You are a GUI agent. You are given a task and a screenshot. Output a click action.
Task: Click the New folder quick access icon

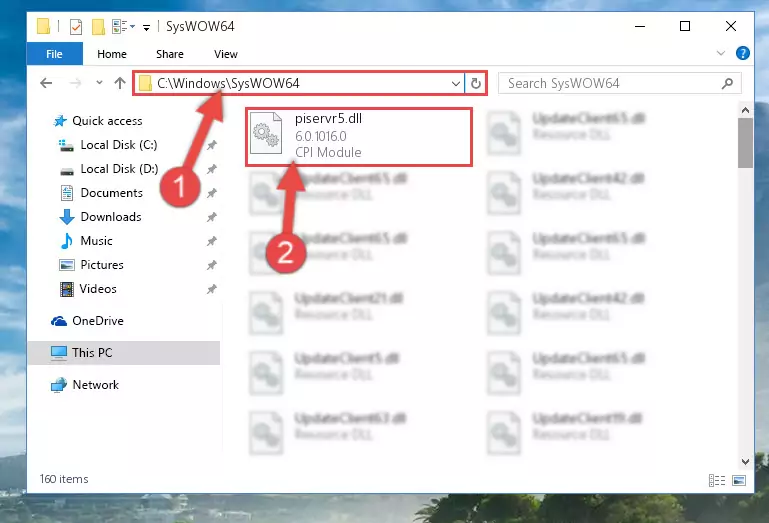click(x=98, y=26)
